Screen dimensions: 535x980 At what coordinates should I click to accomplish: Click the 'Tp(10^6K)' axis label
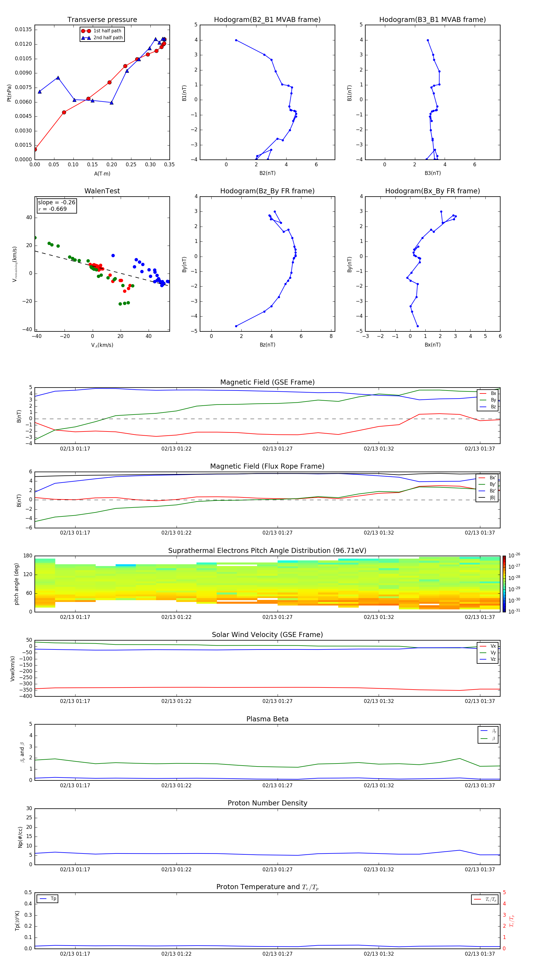click(x=17, y=921)
